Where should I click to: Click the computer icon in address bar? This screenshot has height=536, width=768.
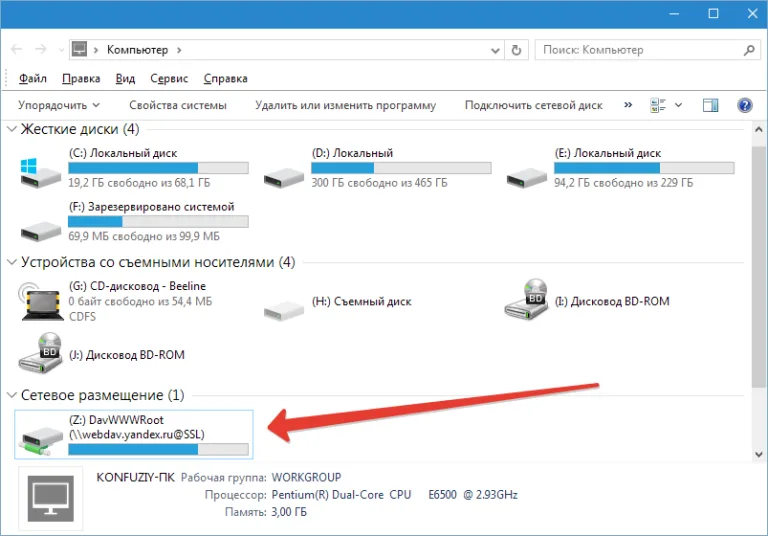pos(79,49)
